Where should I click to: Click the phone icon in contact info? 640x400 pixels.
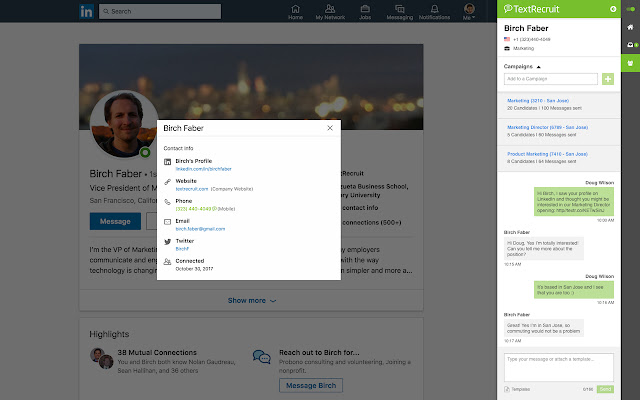pyautogui.click(x=167, y=202)
